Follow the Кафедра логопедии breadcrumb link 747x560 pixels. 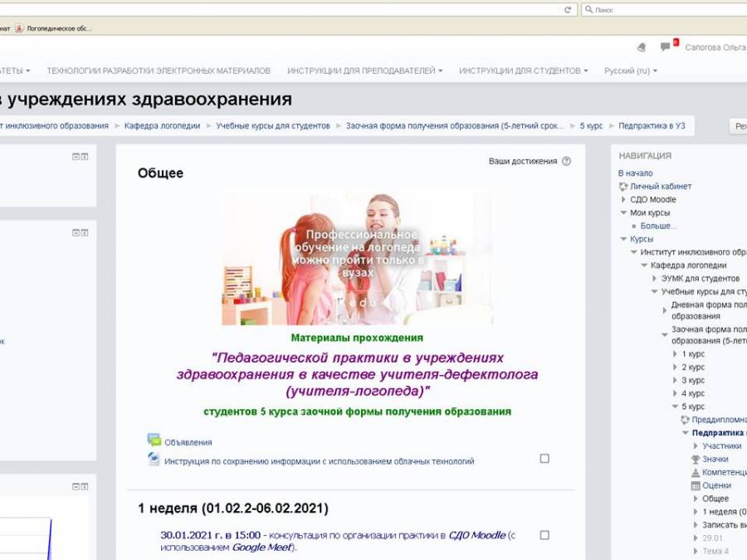pyautogui.click(x=162, y=126)
